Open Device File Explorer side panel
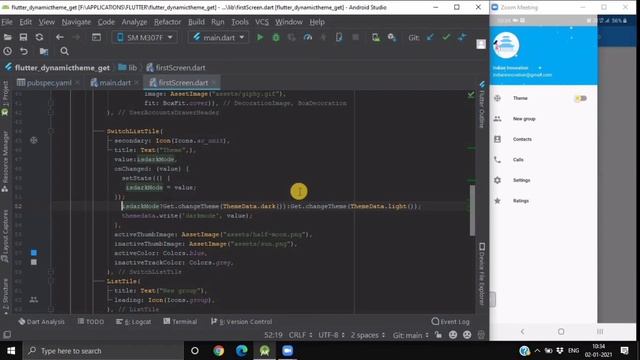The width and height of the screenshot is (640, 360). pyautogui.click(x=482, y=274)
